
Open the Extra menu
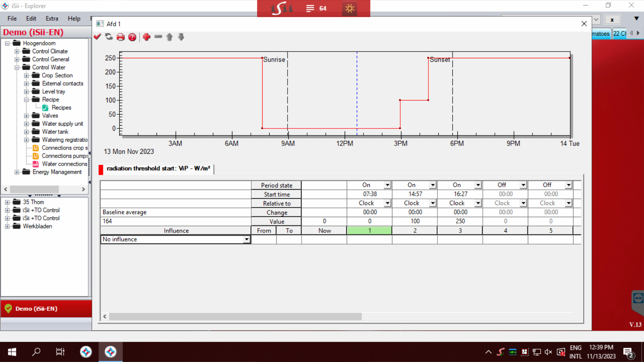52,18
